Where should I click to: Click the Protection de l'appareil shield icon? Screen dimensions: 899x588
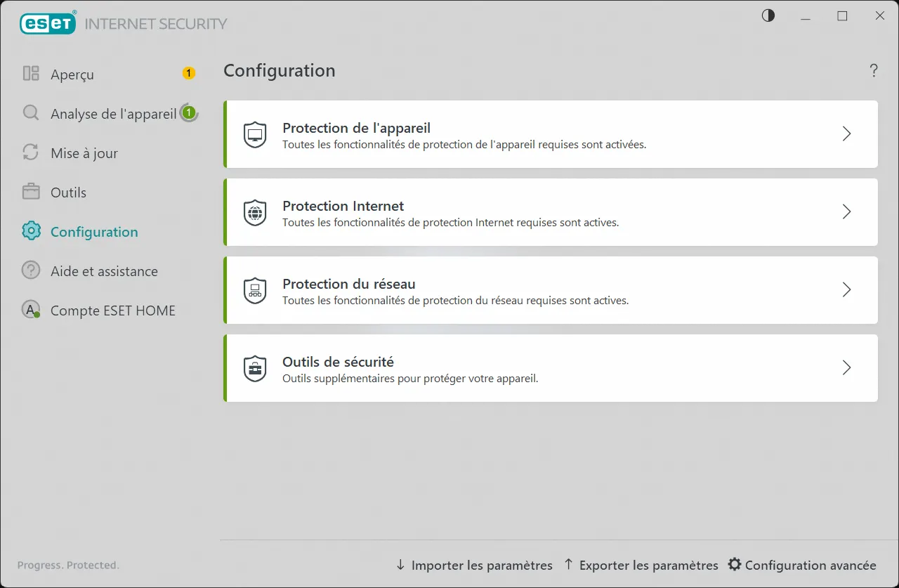point(255,134)
